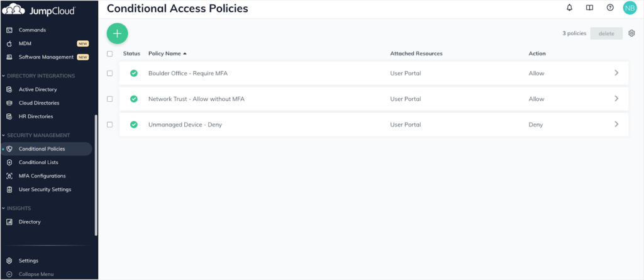The width and height of the screenshot is (644, 280).
Task: Click the green add policy plus button
Action: tap(117, 33)
